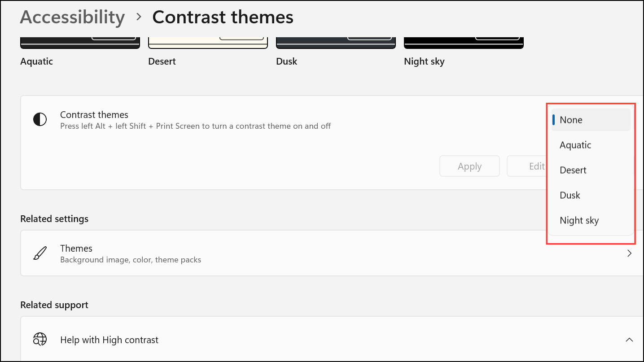
Task: Click the half-circle contrast themes icon
Action: pyautogui.click(x=40, y=120)
